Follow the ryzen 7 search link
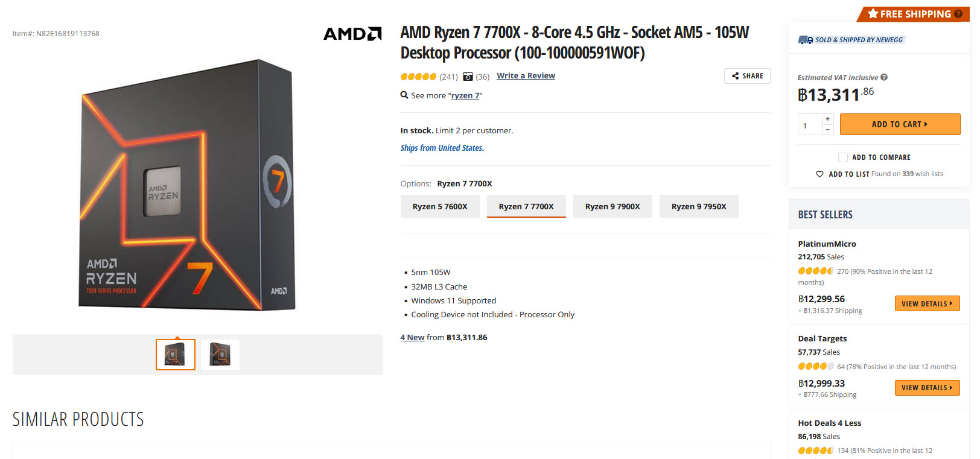This screenshot has width=980, height=459. [x=464, y=95]
